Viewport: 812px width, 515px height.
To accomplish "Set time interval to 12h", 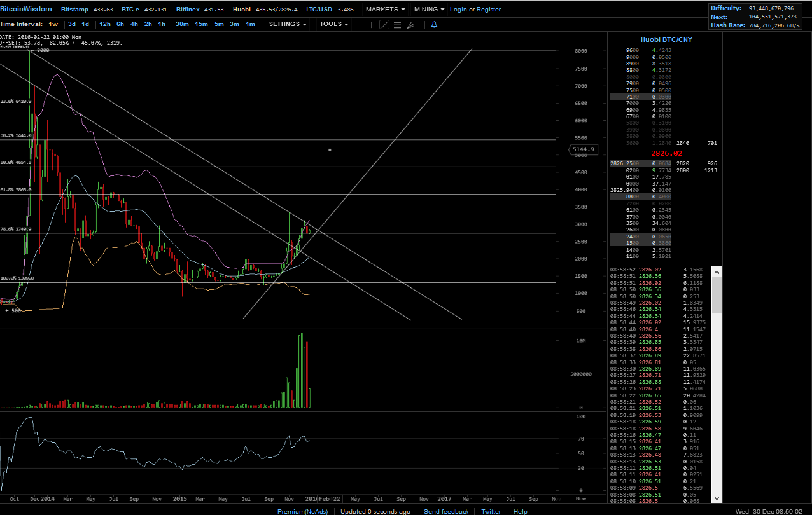I will click(x=105, y=24).
